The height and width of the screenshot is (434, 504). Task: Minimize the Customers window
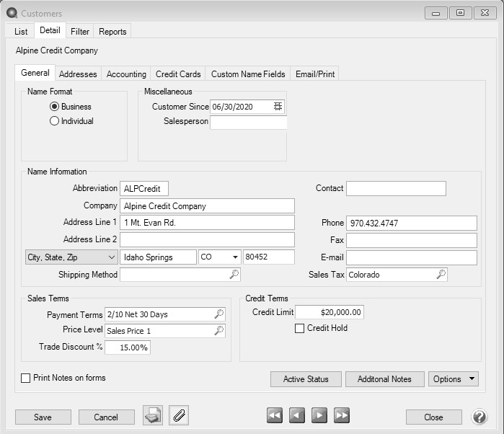436,13
